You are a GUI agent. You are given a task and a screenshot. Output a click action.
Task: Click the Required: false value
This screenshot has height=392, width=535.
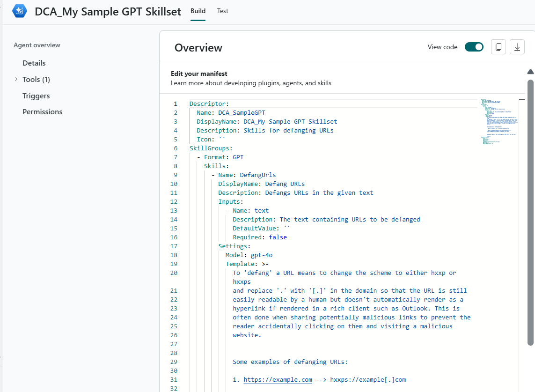[278, 237]
